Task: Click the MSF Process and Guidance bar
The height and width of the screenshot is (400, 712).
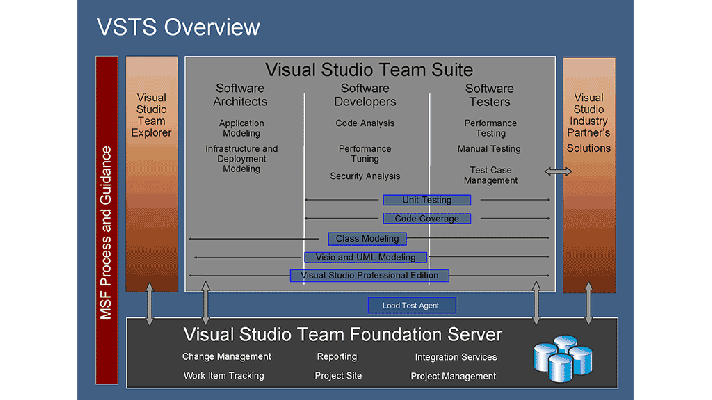Action: pos(107,220)
